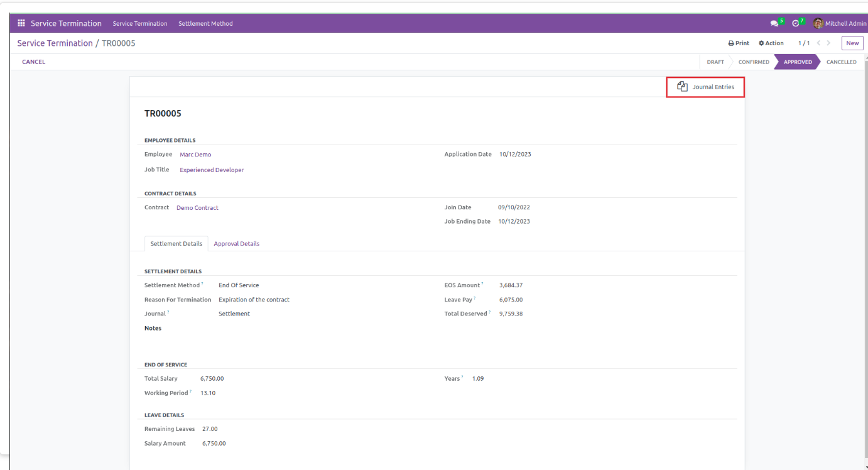Viewport: 868px width, 470px height.
Task: Open the Demo Contract link
Action: tap(197, 208)
